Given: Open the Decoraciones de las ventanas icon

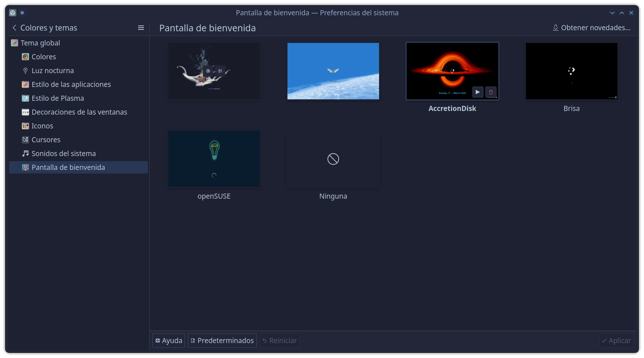Looking at the screenshot, I should (x=25, y=112).
